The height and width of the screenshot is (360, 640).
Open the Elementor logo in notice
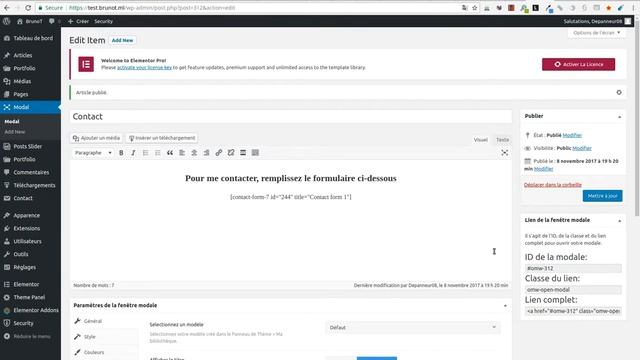point(86,64)
